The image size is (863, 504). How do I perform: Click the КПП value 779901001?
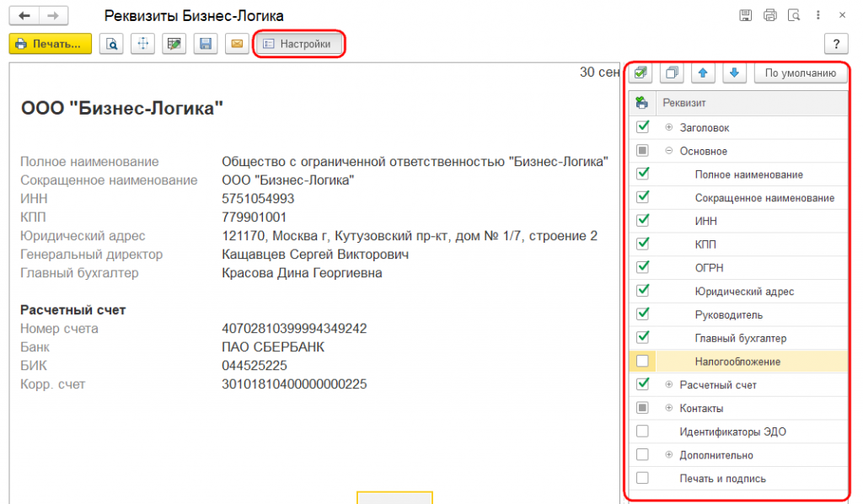(x=255, y=217)
